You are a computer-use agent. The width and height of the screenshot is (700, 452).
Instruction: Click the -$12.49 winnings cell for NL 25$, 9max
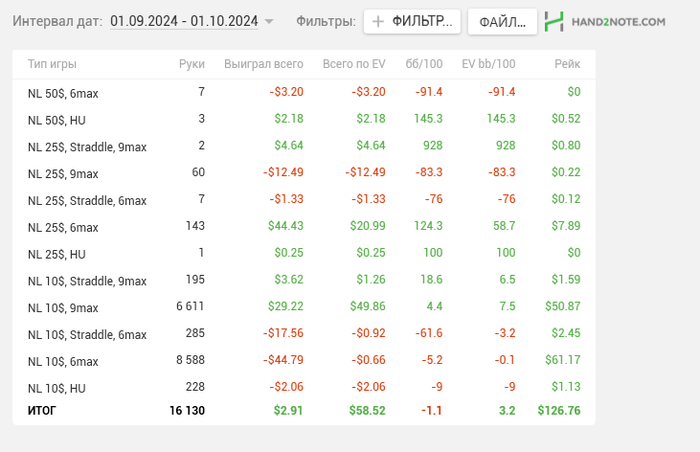283,172
